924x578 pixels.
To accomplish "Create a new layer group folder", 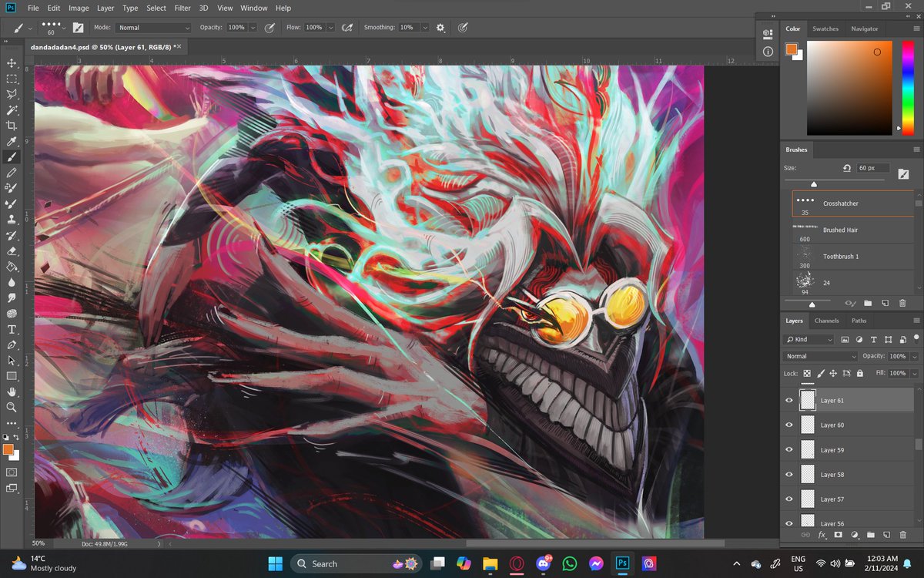I will (871, 534).
